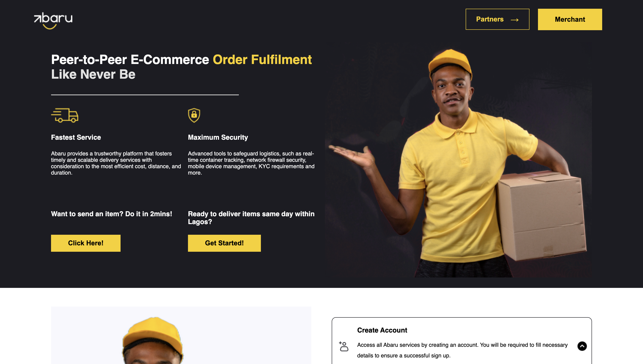Click the lower capped man photo

(181, 335)
